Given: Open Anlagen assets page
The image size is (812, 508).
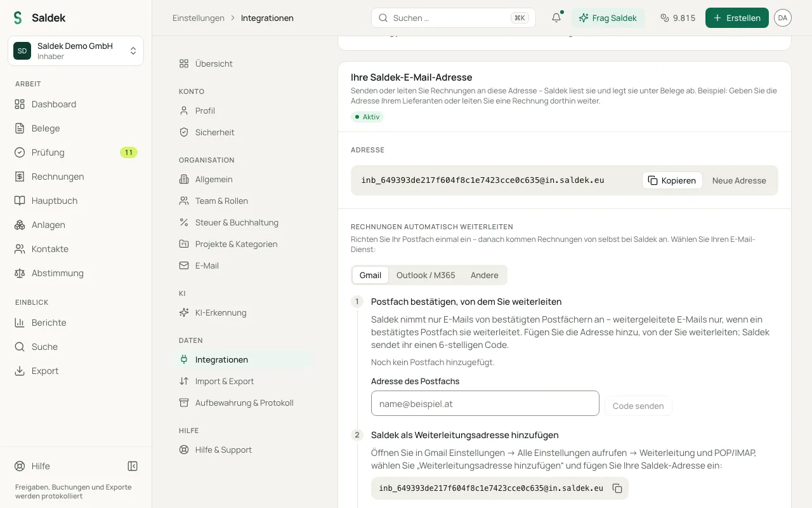Looking at the screenshot, I should tap(76, 225).
